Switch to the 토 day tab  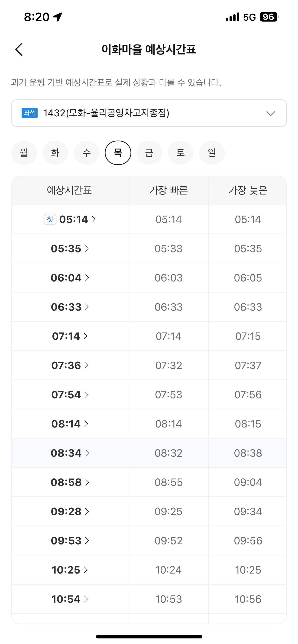181,153
